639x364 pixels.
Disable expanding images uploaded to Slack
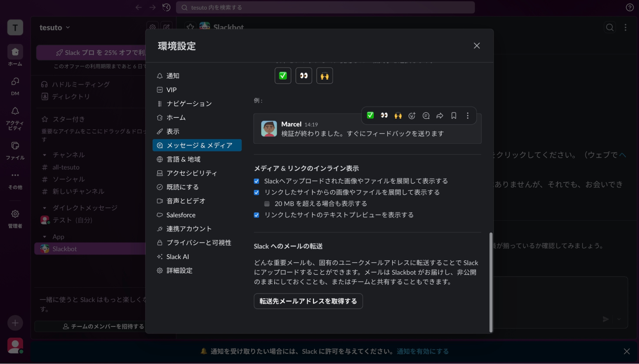256,181
